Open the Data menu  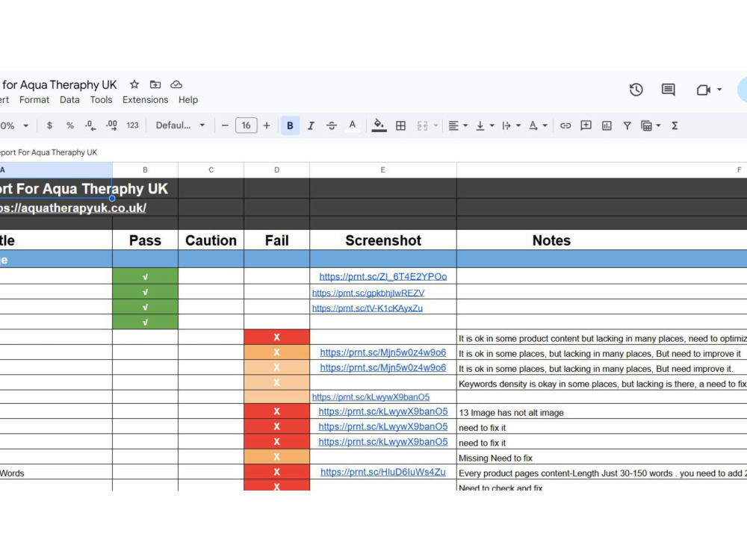69,100
